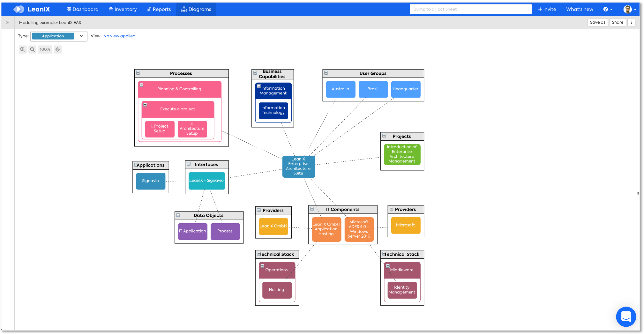Viewport: 644px width, 334px height.
Task: Zoom in on the diagram
Action: coord(23,49)
